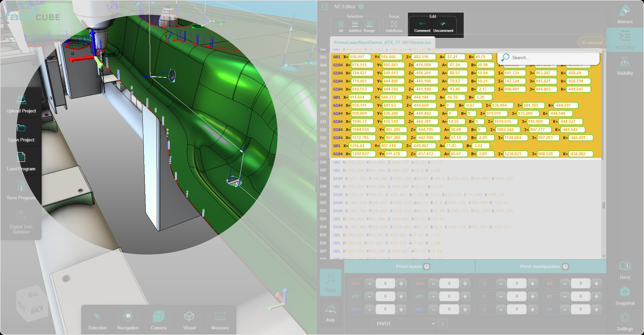Click NC Editor help question mark
The image size is (644, 335).
361,7
